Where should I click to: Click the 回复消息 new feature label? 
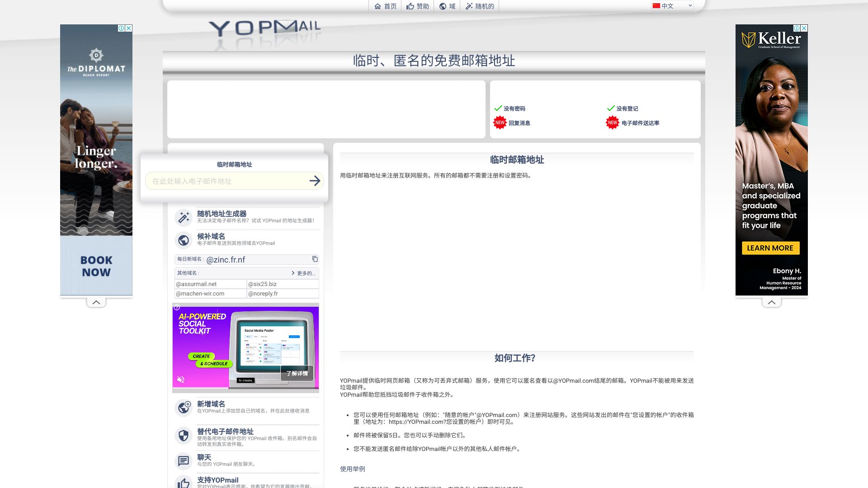click(519, 123)
